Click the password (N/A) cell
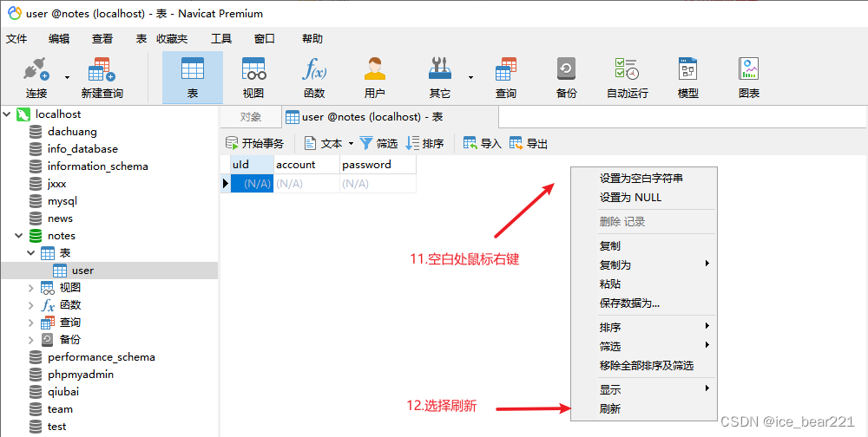Image resolution: width=868 pixels, height=437 pixels. 378,184
